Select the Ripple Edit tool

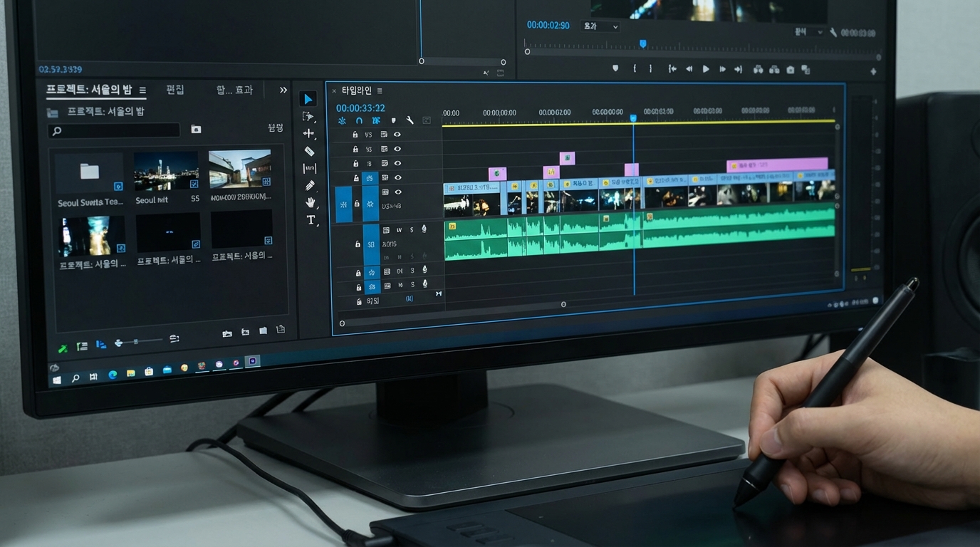pos(308,134)
